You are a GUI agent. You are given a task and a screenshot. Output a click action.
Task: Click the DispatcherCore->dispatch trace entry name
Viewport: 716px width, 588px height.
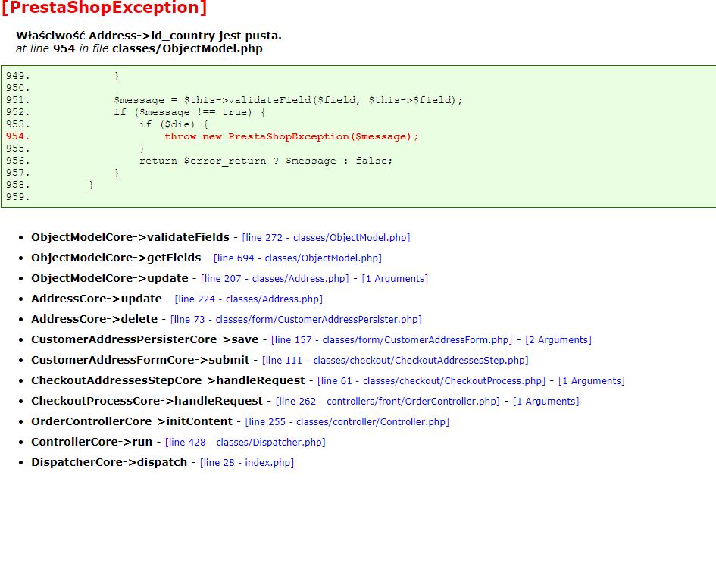pyautogui.click(x=109, y=462)
